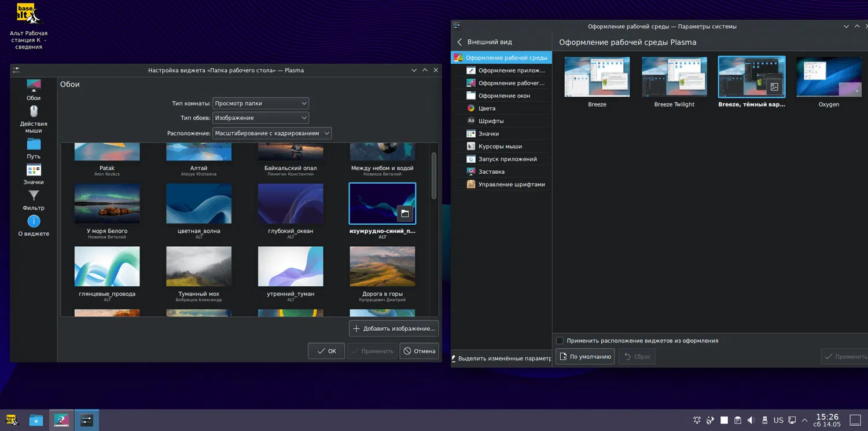Click the volume speaker icon in system tray

click(x=751, y=420)
